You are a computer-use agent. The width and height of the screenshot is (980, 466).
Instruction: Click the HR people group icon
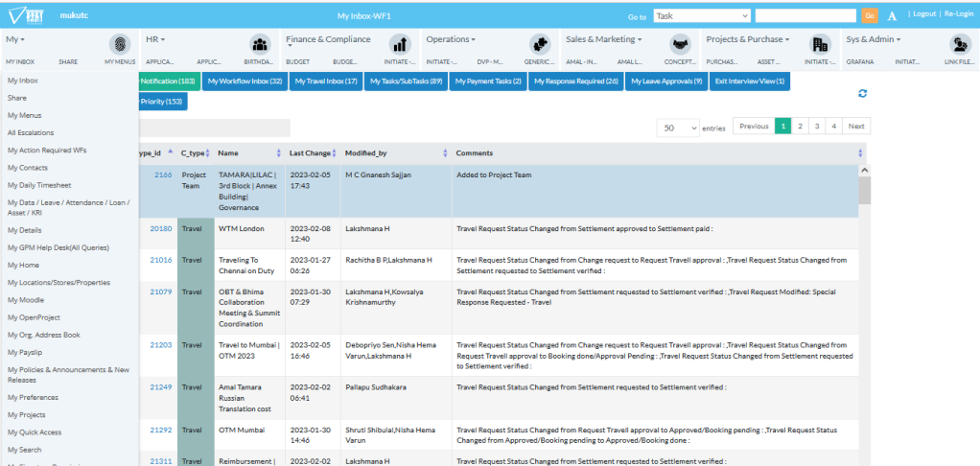pyautogui.click(x=259, y=44)
